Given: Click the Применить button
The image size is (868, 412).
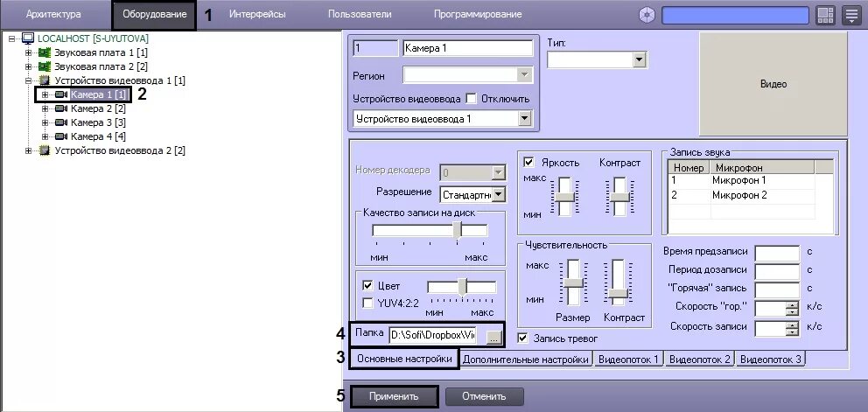Looking at the screenshot, I should tap(394, 396).
